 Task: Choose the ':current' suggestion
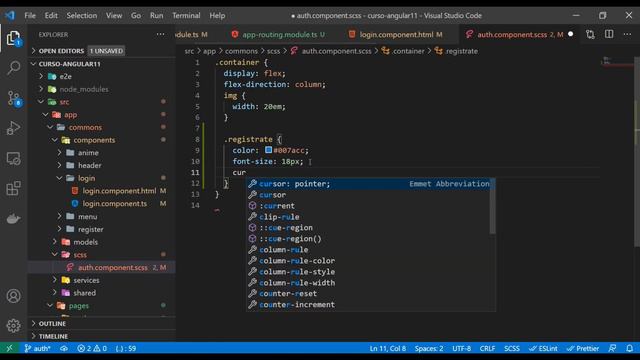pos(369,206)
